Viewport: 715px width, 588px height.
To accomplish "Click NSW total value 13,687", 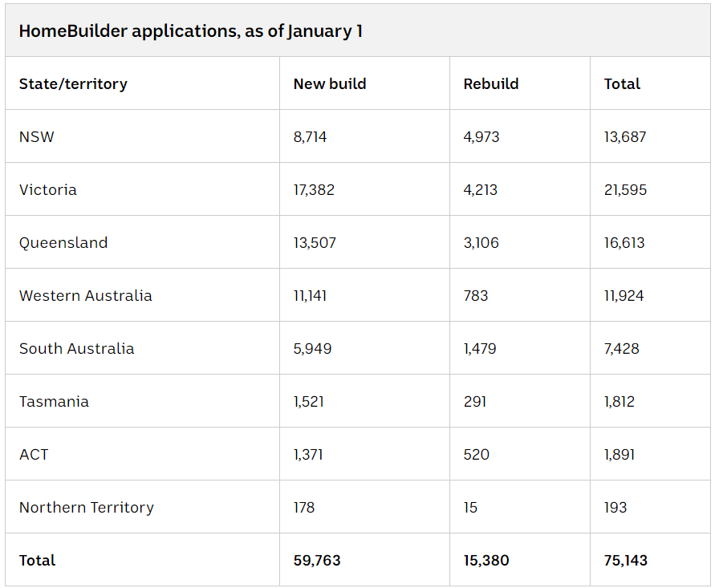I will click(x=625, y=136).
